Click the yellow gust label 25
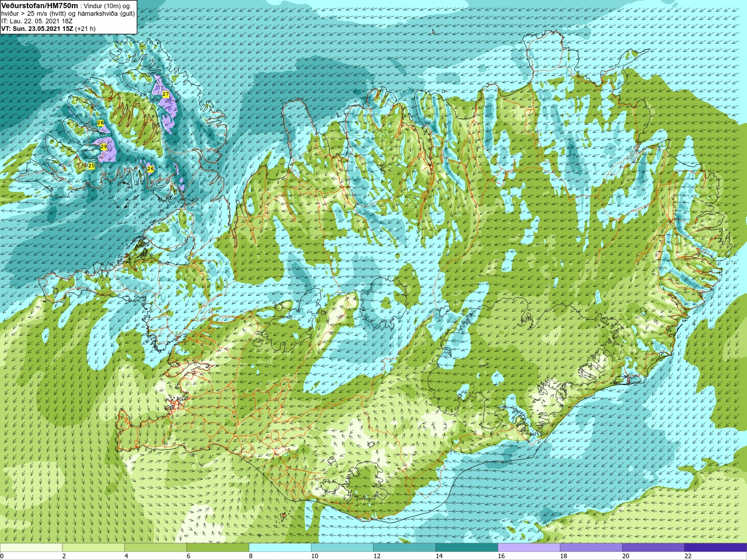The image size is (747, 560). (x=92, y=166)
